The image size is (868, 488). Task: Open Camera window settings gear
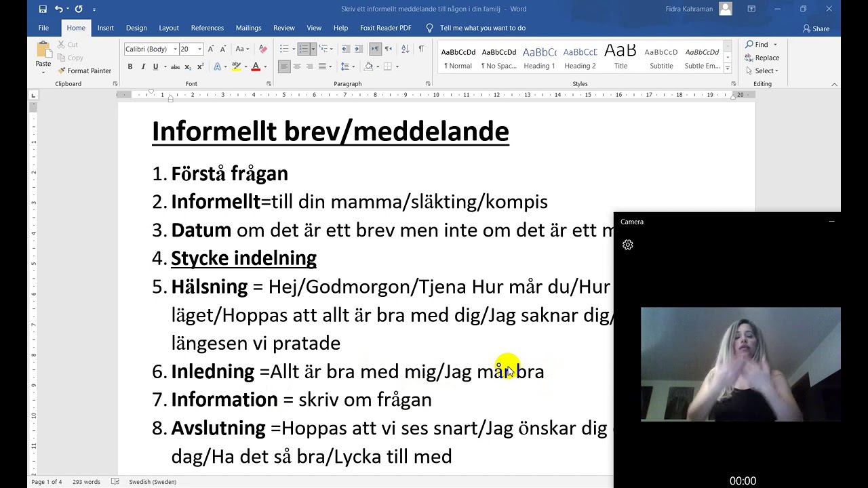628,245
